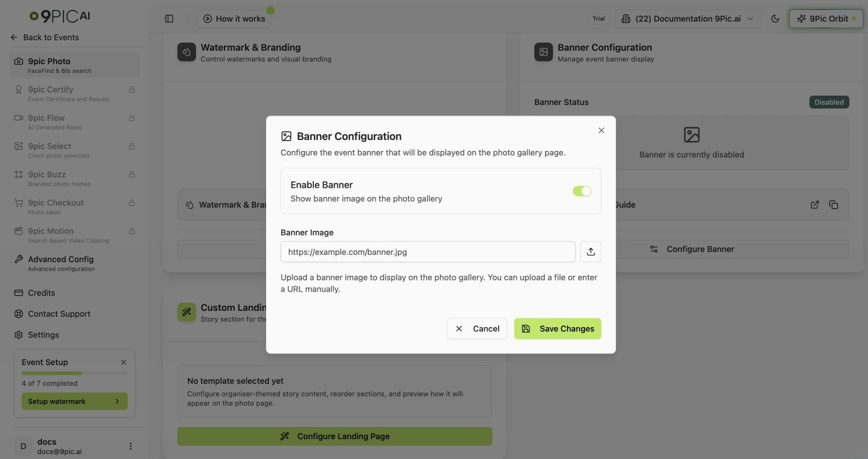The image size is (868, 459).
Task: Click the Banner Status label
Action: [561, 102]
